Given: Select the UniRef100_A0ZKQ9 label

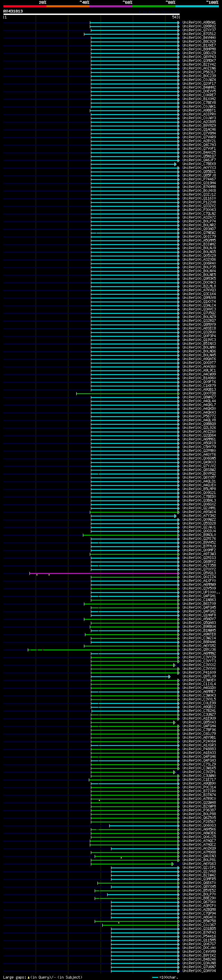Looking at the screenshot, I should coord(199,848).
